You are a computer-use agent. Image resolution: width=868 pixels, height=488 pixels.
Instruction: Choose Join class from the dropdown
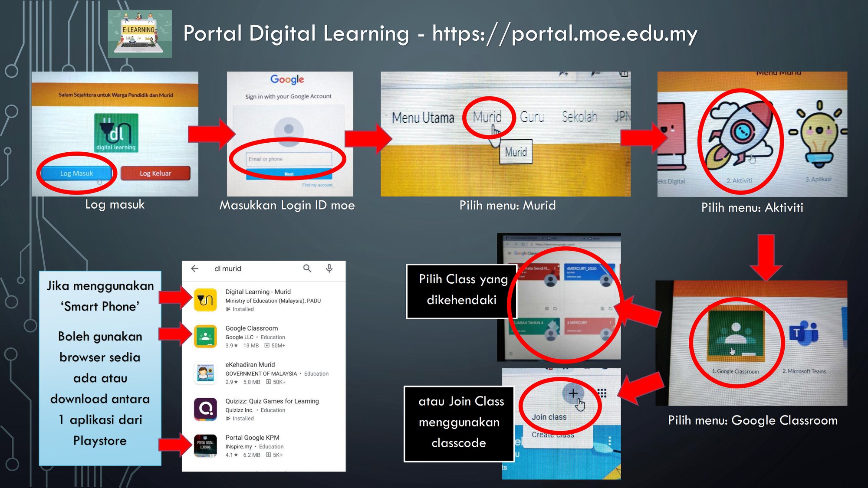pyautogui.click(x=549, y=417)
